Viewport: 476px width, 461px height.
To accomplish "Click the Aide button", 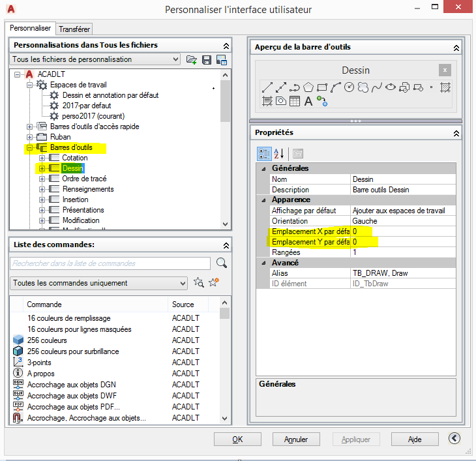I will [x=415, y=439].
